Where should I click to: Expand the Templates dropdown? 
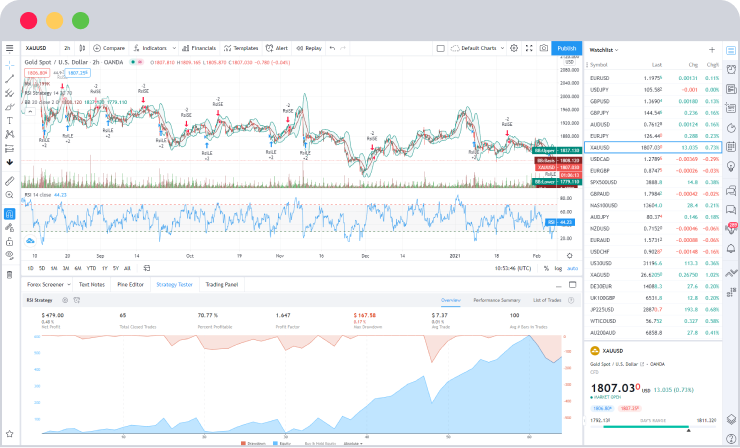[x=240, y=48]
